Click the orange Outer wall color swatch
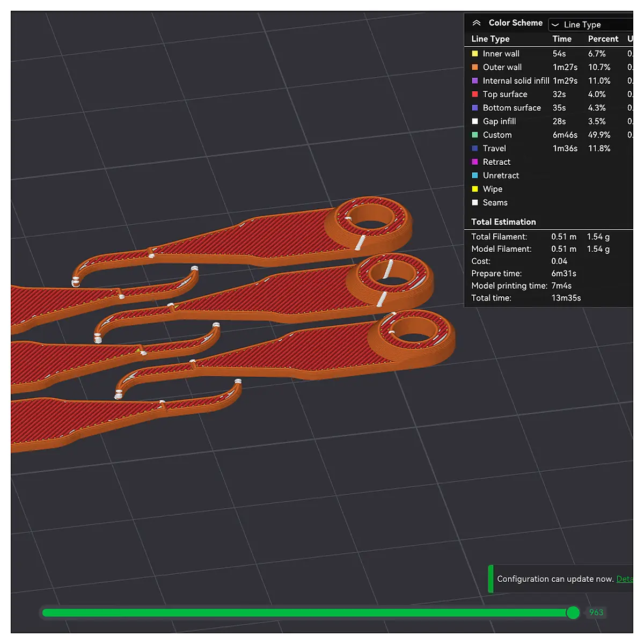Screen dimensions: 644x644 tap(475, 67)
